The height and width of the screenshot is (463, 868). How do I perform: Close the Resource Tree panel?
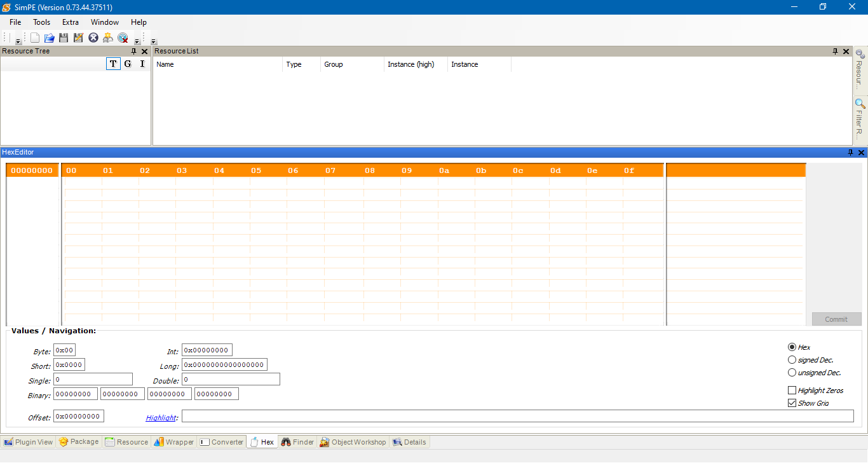(144, 52)
